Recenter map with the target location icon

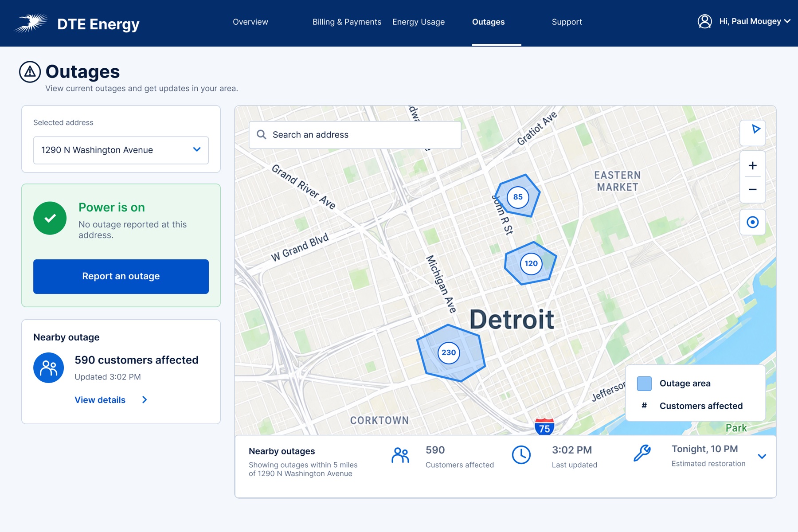point(752,222)
